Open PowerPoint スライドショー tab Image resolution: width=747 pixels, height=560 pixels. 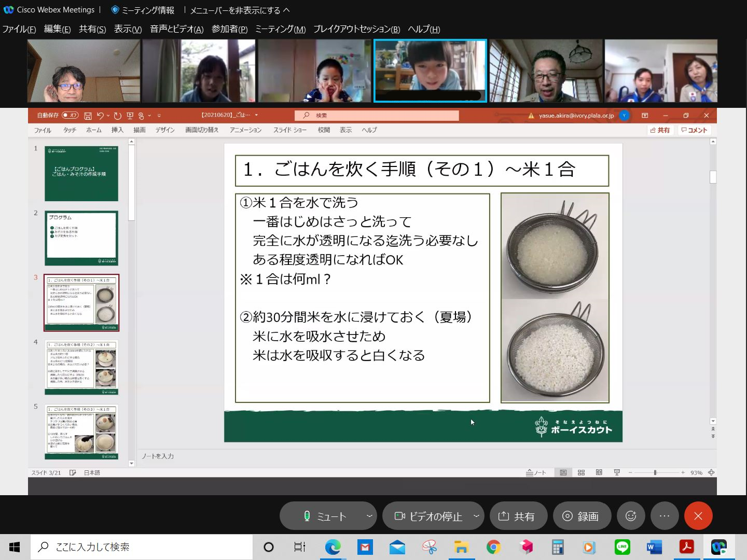pyautogui.click(x=290, y=130)
